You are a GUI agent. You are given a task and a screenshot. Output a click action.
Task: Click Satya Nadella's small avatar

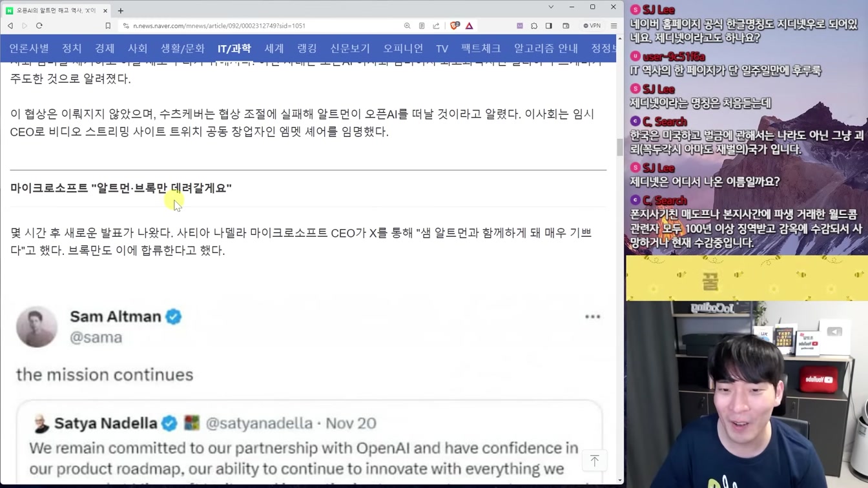[41, 423]
